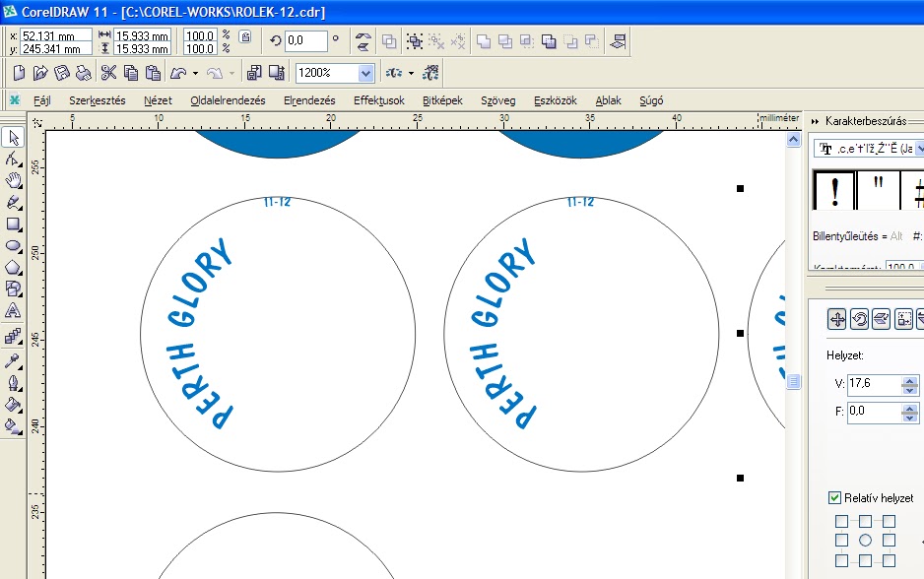Click the Group objects icon
This screenshot has width=924, height=579.
click(x=415, y=41)
